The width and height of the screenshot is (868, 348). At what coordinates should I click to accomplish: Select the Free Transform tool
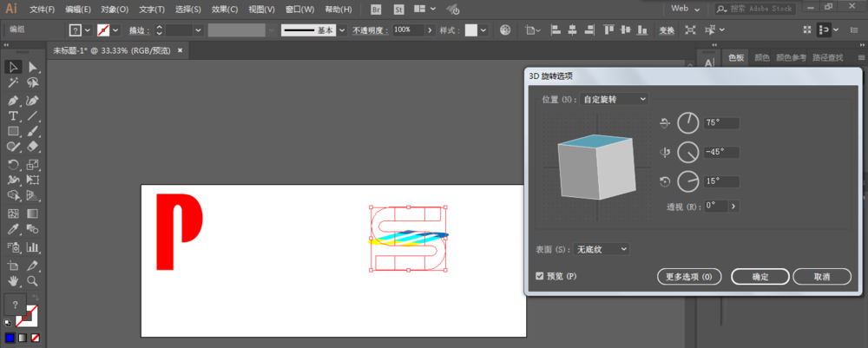click(x=33, y=180)
